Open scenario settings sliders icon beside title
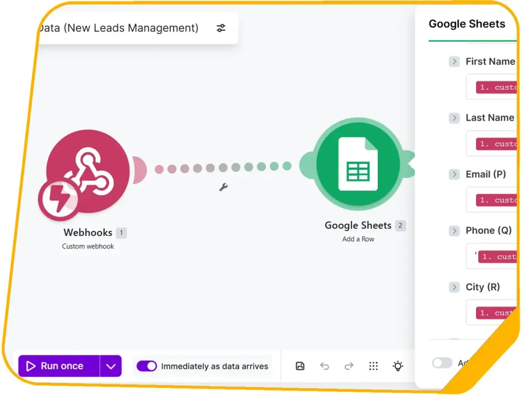 (221, 28)
